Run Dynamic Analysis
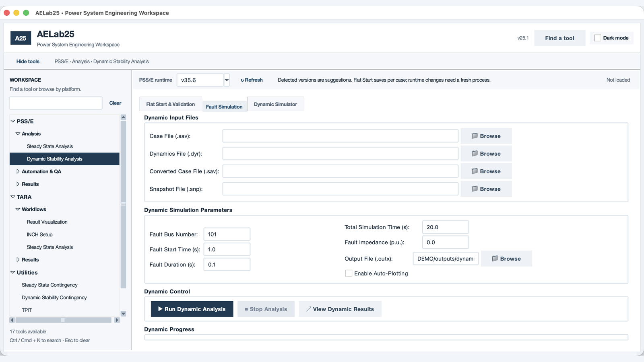This screenshot has height=362, width=644. pos(192,309)
